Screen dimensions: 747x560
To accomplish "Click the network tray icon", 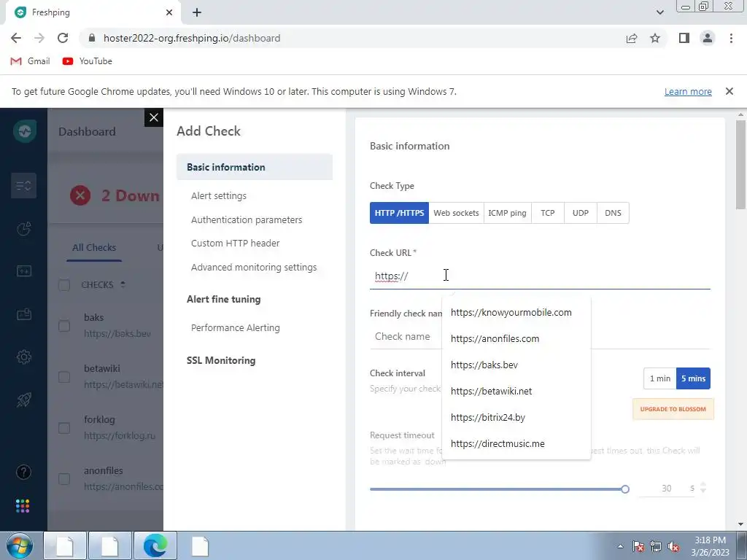I will (x=656, y=546).
